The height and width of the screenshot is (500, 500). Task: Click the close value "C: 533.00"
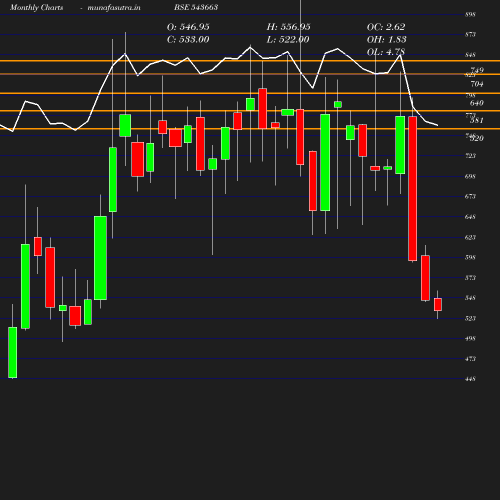[188, 40]
